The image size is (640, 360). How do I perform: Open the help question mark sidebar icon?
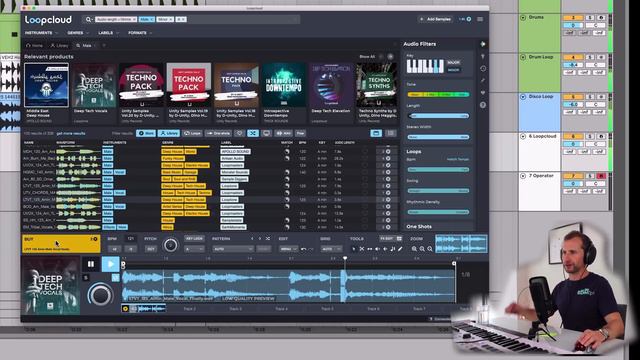pyautogui.click(x=483, y=105)
